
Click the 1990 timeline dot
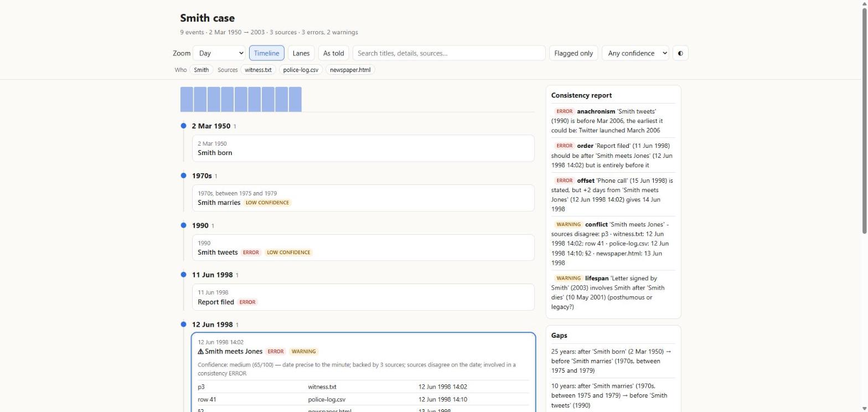183,225
